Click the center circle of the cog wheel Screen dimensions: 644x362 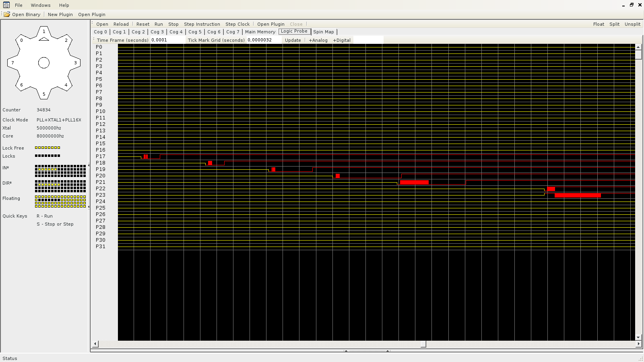coord(44,63)
